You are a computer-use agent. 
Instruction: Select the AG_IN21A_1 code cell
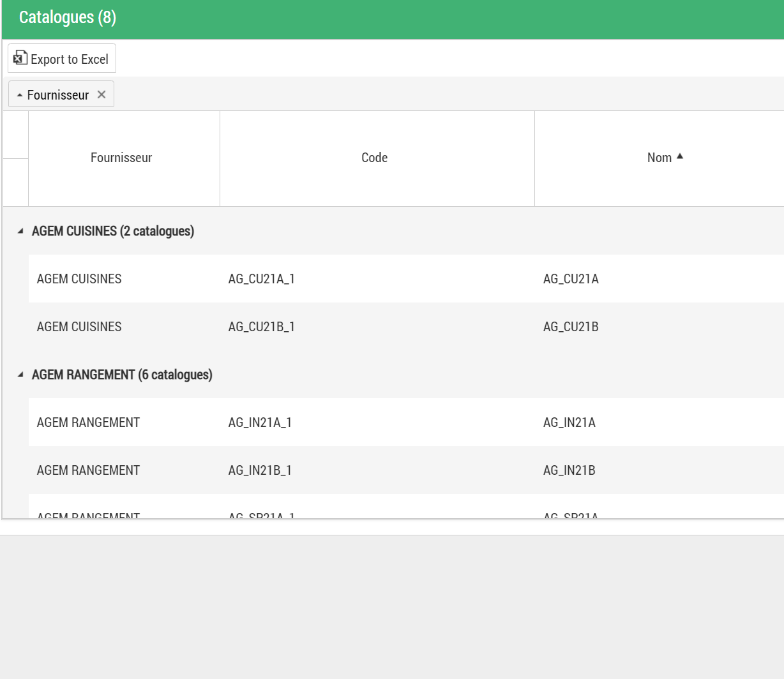coord(260,422)
